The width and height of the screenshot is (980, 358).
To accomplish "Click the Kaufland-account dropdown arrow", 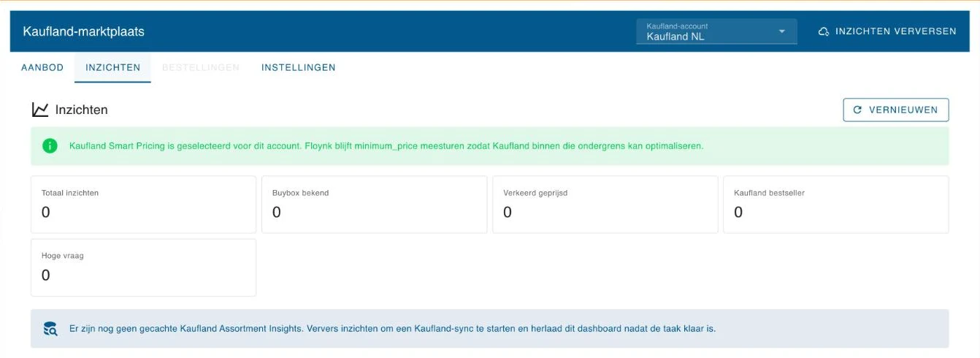I will click(781, 31).
